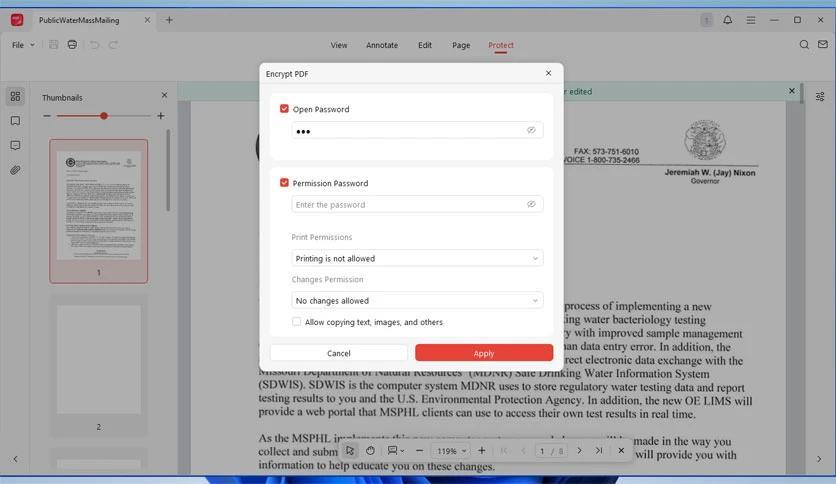Select the Thumbnails panel icon in sidebar

tap(15, 96)
